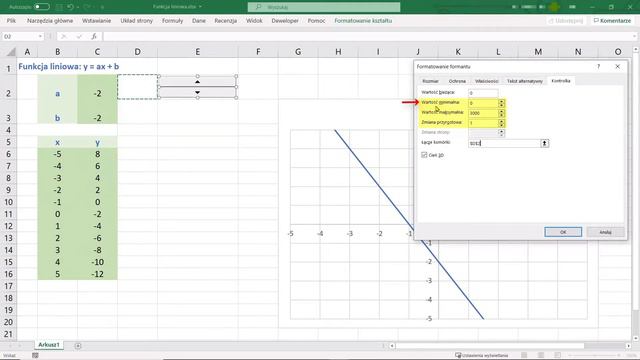Expand the Name Box dropdown arrow
The width and height of the screenshot is (640, 360).
[x=40, y=36]
